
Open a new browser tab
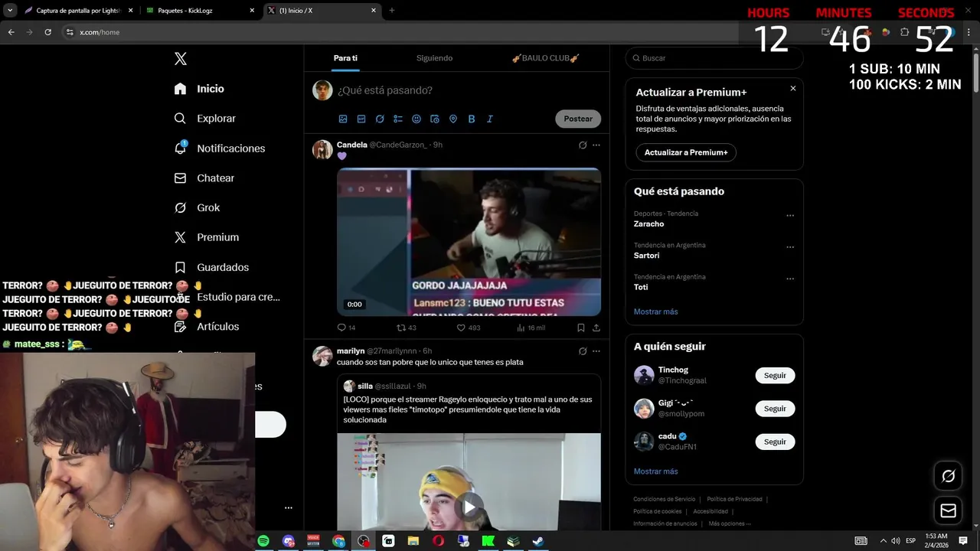[x=392, y=11]
